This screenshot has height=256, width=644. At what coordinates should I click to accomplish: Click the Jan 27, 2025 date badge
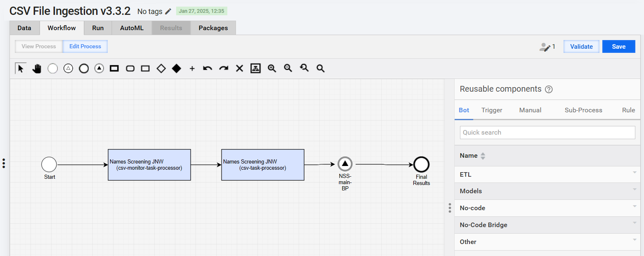click(x=201, y=11)
